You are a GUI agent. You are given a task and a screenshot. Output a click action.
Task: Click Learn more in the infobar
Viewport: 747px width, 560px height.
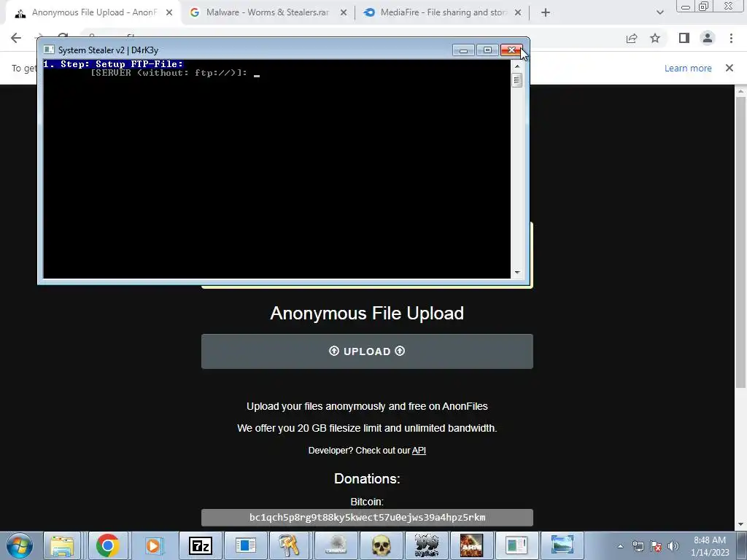tap(688, 68)
